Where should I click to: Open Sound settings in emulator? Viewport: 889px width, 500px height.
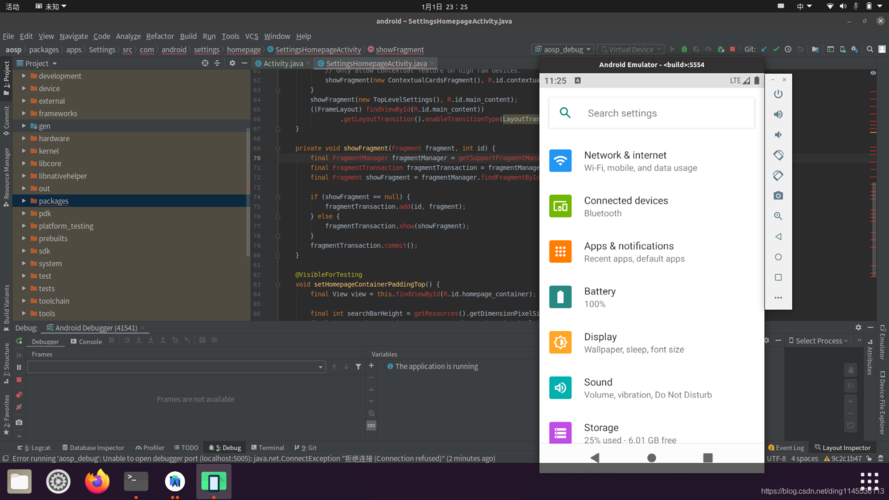click(x=651, y=388)
